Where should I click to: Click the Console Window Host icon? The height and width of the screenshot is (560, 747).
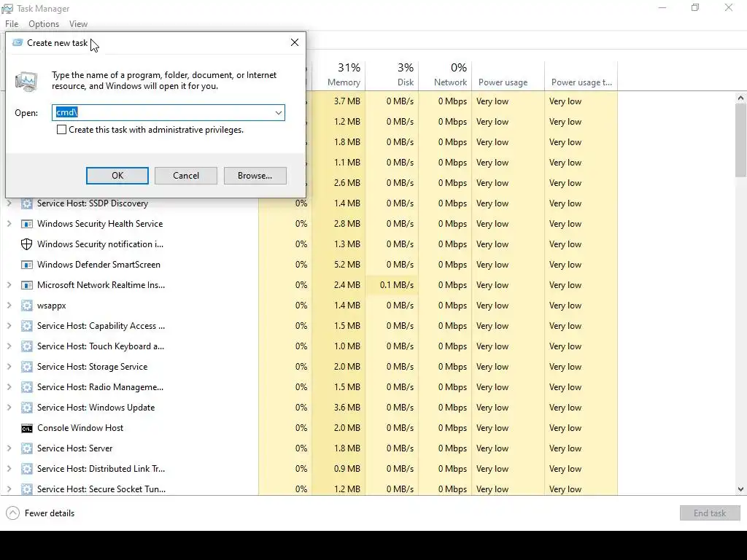(27, 429)
